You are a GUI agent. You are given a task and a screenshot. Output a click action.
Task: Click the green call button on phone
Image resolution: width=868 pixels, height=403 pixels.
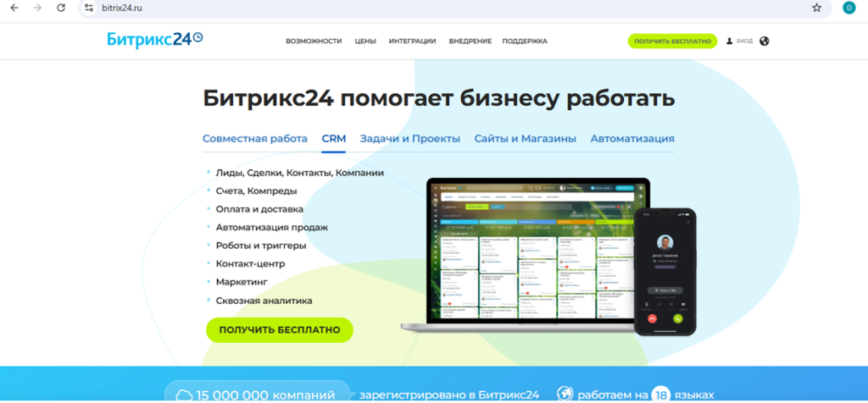pyautogui.click(x=678, y=318)
